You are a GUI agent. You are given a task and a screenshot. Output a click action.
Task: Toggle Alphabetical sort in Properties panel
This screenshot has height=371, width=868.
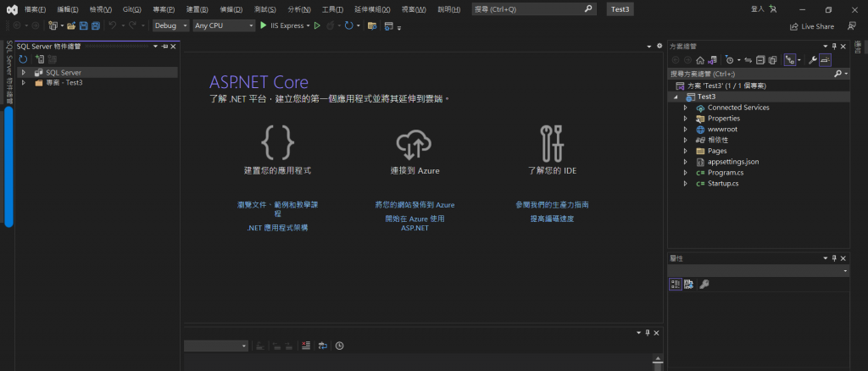pos(688,285)
